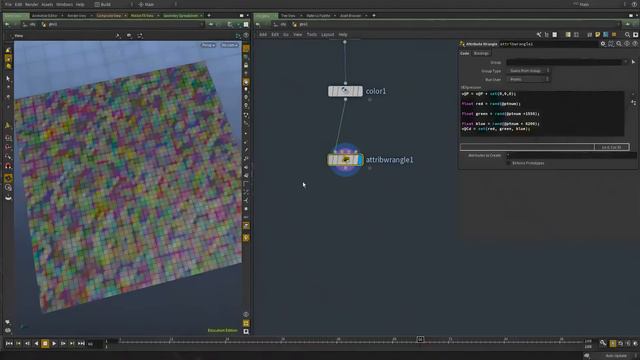Viewport: 640px width, 360px height.
Task: Switch to Bindings tab in parameters
Action: pos(481,53)
